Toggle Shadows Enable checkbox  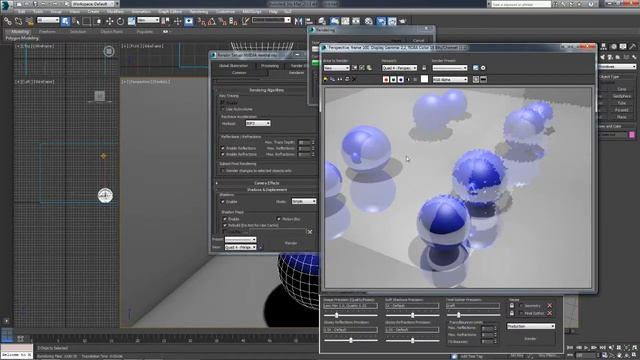pyautogui.click(x=223, y=202)
